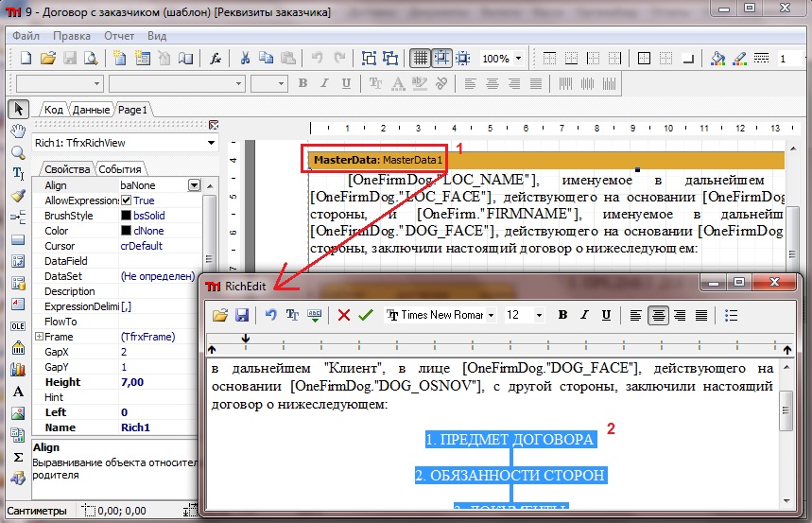Click Insert expression icon in RichEdit

(315, 315)
